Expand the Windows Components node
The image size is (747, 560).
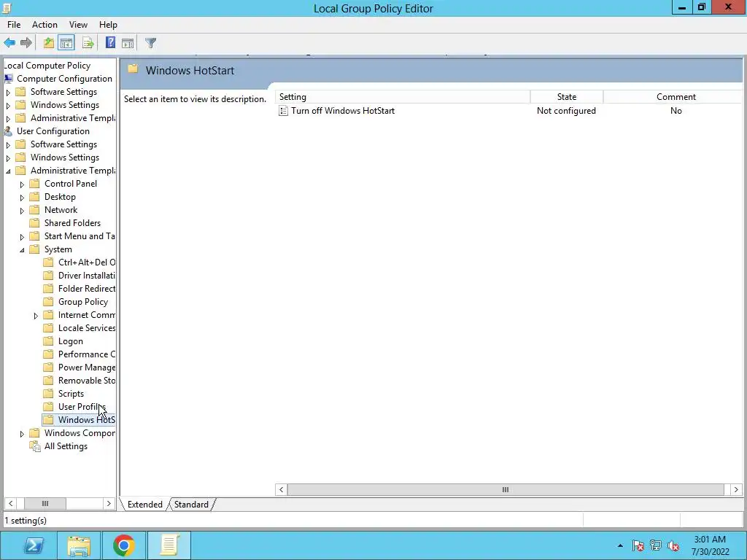pyautogui.click(x=22, y=434)
